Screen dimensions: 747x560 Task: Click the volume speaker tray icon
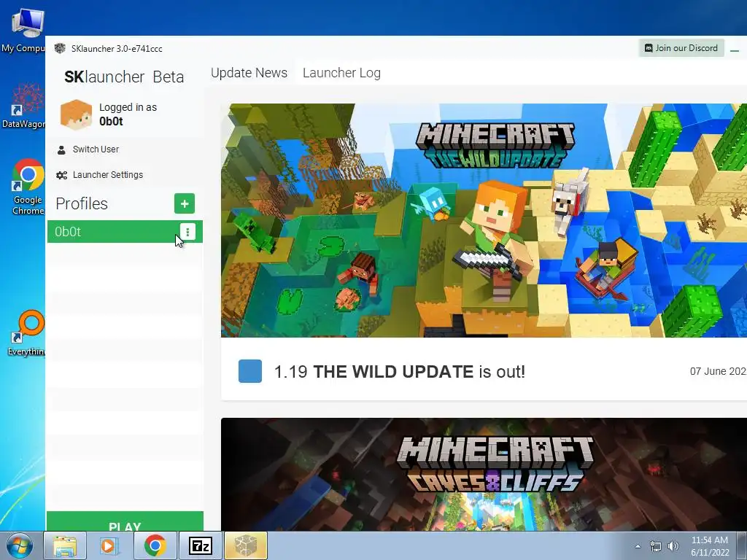[673, 546]
